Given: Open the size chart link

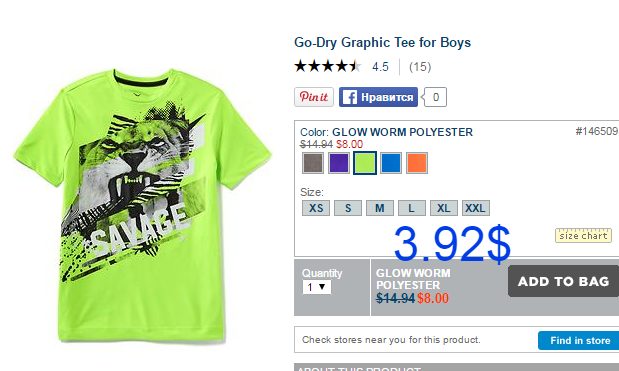Looking at the screenshot, I should [583, 236].
